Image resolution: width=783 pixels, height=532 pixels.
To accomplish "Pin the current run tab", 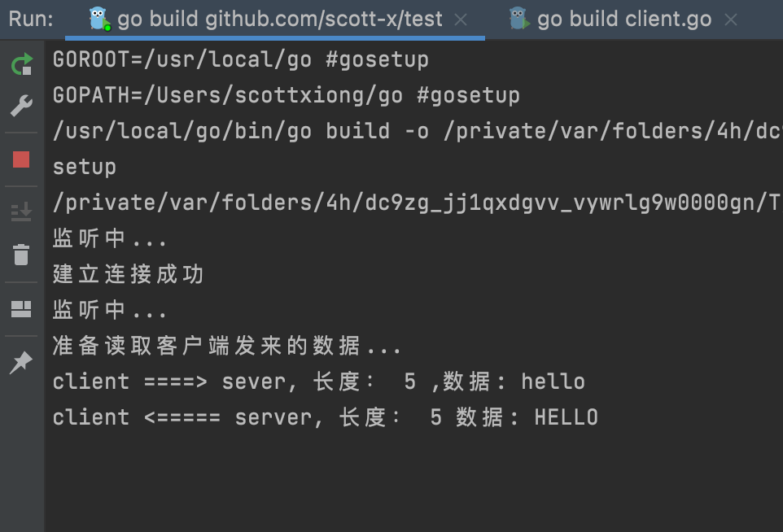I will [21, 362].
